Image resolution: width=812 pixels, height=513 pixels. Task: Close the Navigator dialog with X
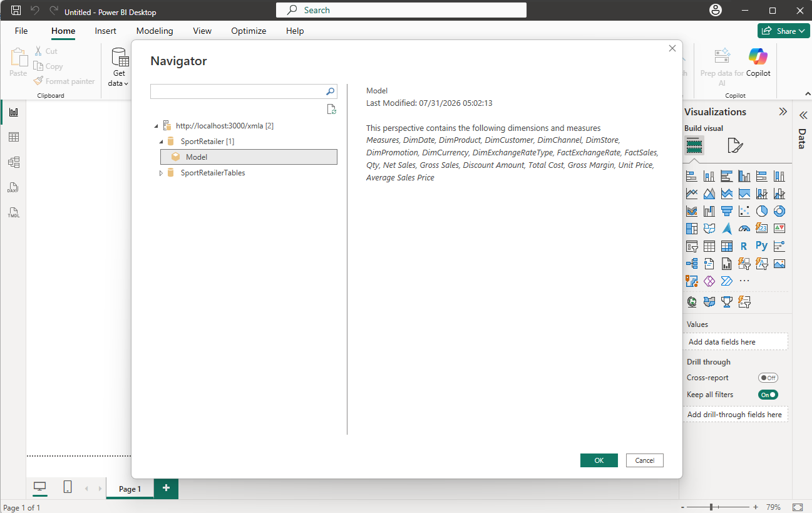672,48
